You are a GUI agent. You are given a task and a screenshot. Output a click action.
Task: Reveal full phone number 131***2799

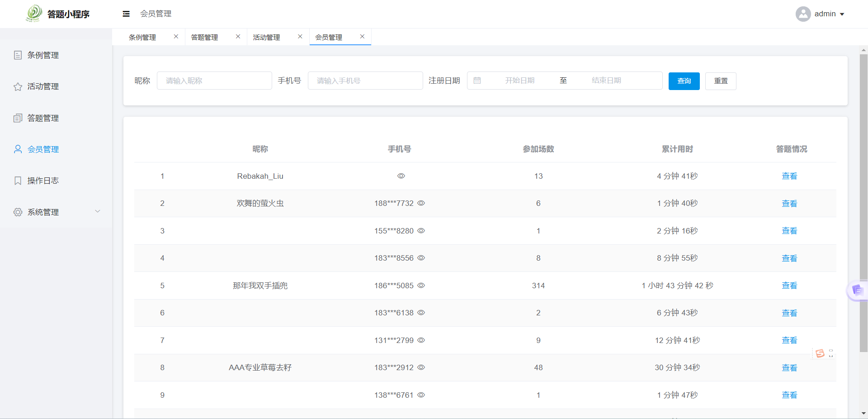421,340
